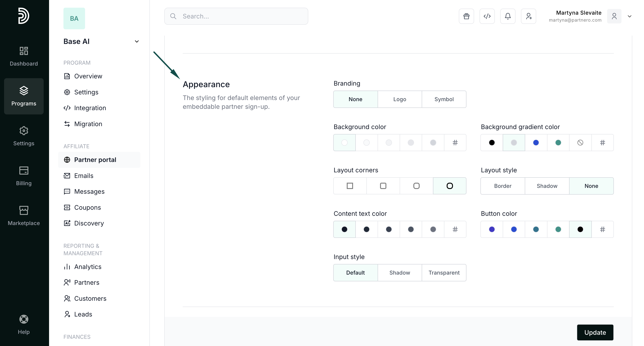Expand the Base AI program dropdown
Viewport: 644px width, 346px height.
click(137, 41)
